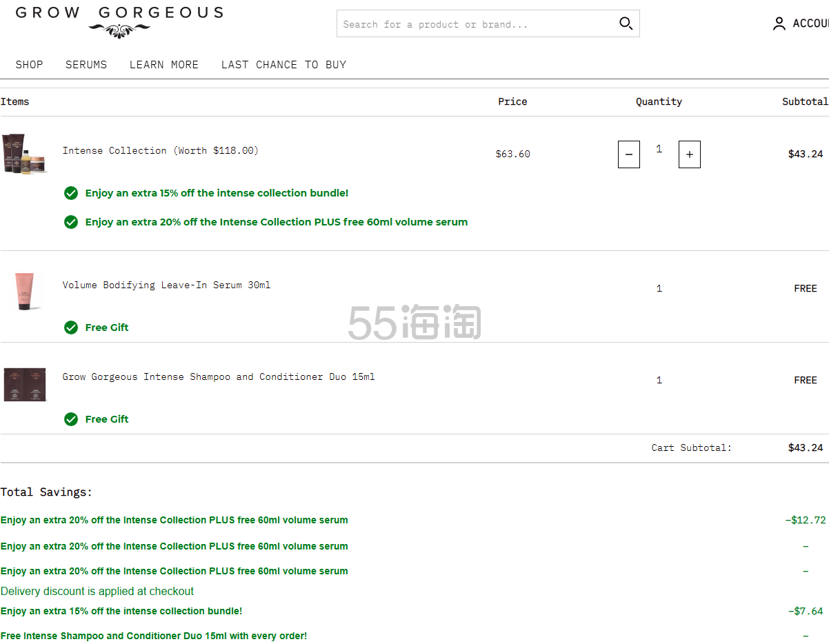Click checkmark beside extra 20% off offer
829x644 pixels.
coord(71,222)
